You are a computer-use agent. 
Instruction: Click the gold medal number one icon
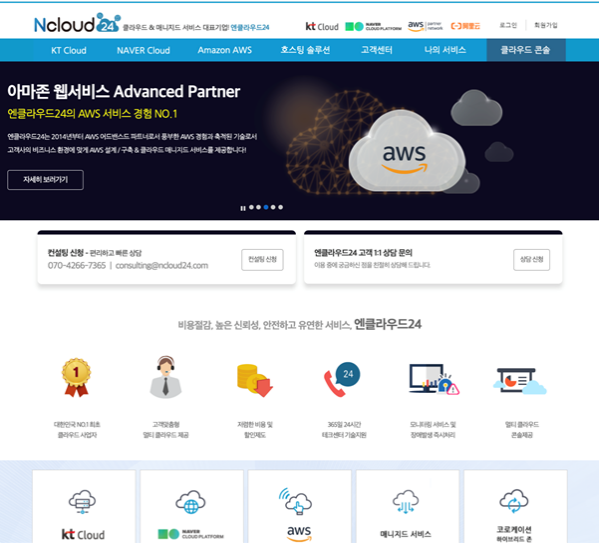[76, 378]
